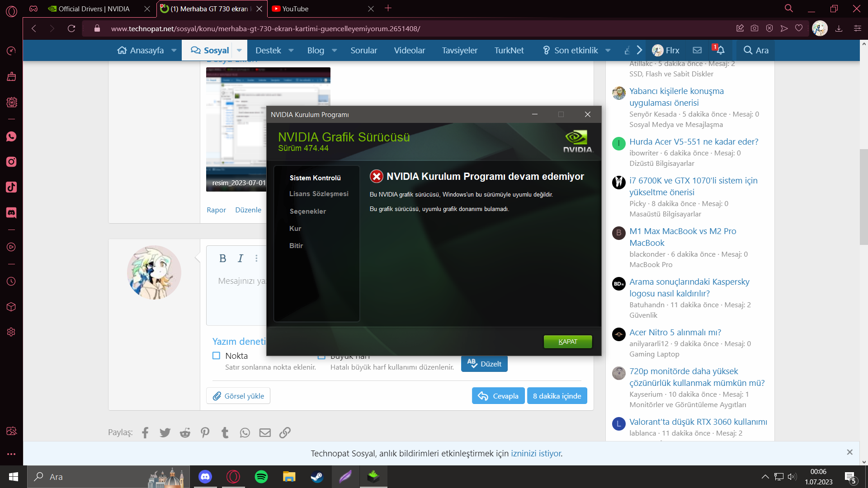Expand the Anasayfa menu dropdown arrow
The height and width of the screenshot is (488, 868).
click(174, 51)
